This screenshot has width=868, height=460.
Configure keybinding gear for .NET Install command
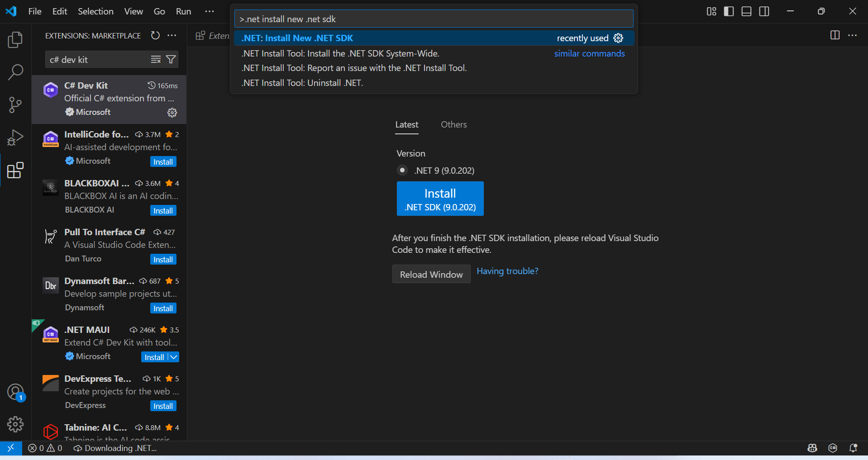(618, 38)
